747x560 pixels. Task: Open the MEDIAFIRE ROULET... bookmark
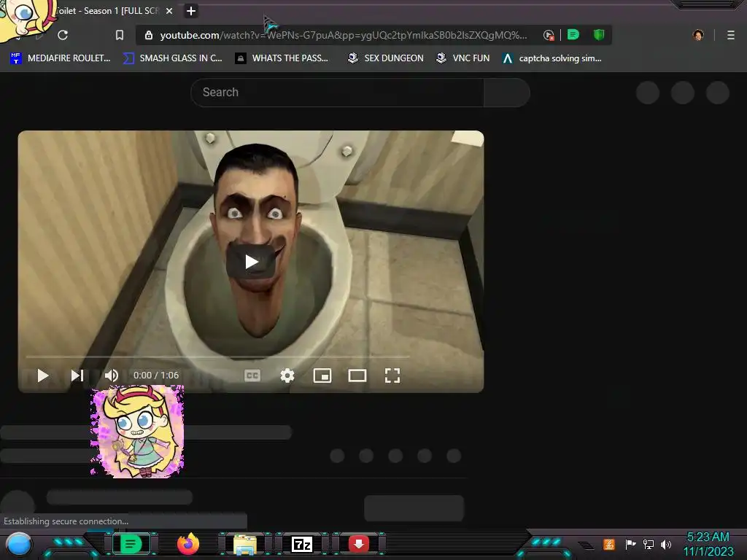(60, 58)
